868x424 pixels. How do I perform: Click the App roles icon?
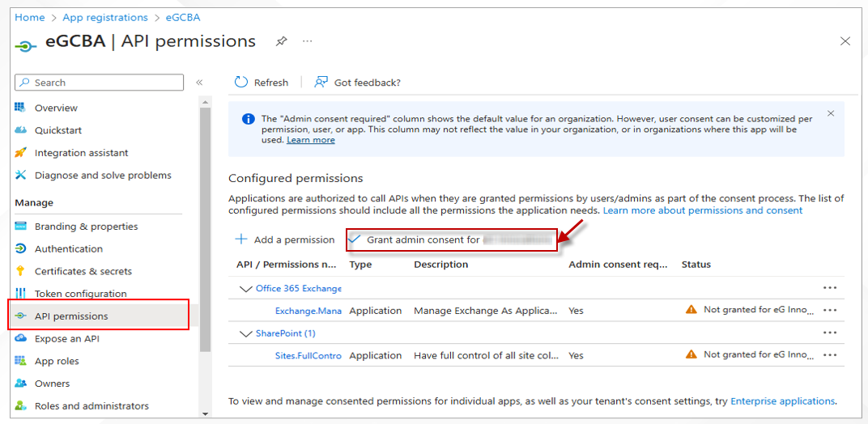[20, 361]
